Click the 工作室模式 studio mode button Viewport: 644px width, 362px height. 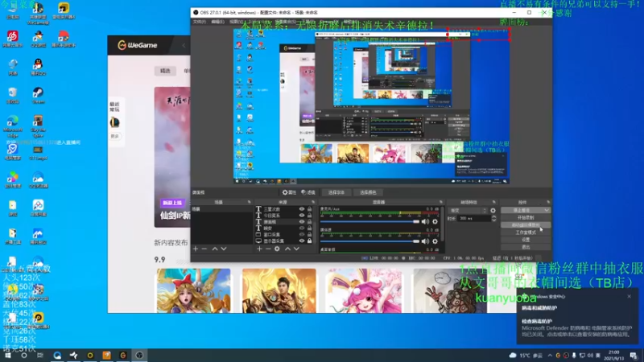point(526,232)
